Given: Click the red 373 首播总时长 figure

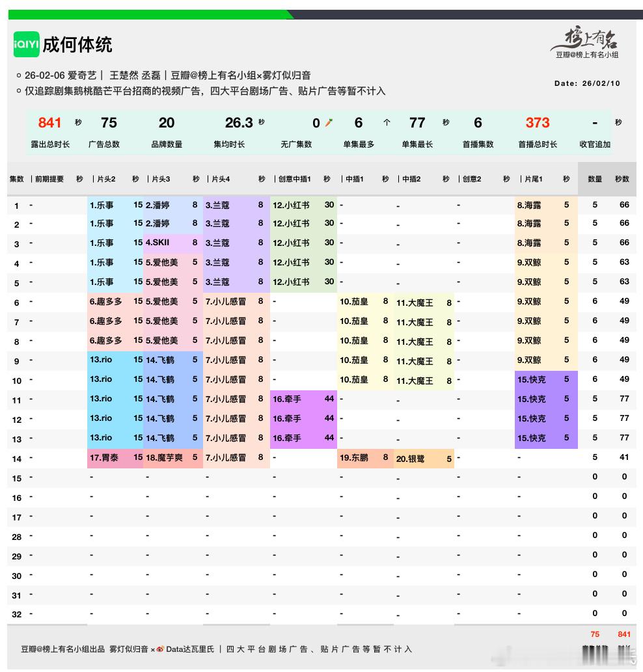Looking at the screenshot, I should click(x=539, y=123).
